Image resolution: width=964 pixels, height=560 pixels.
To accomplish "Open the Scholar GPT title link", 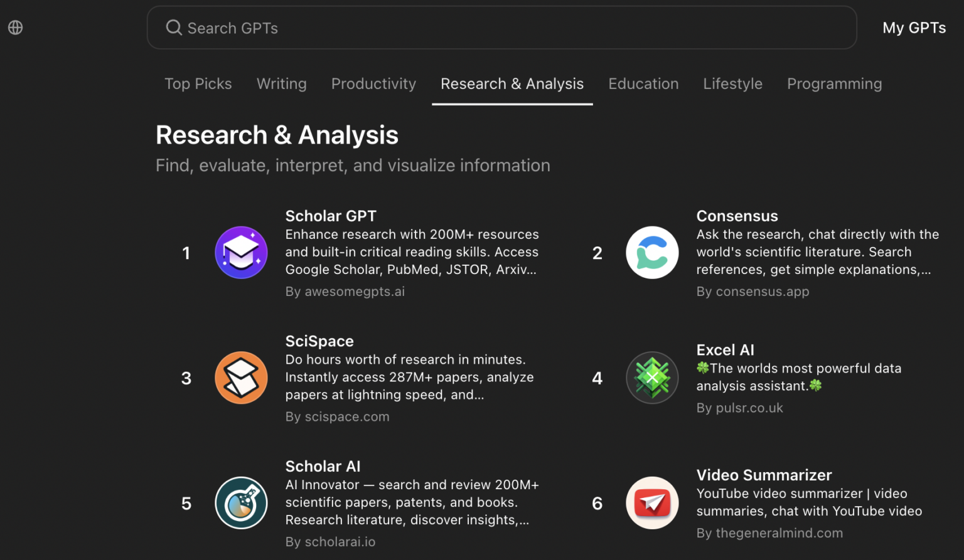I will (331, 216).
